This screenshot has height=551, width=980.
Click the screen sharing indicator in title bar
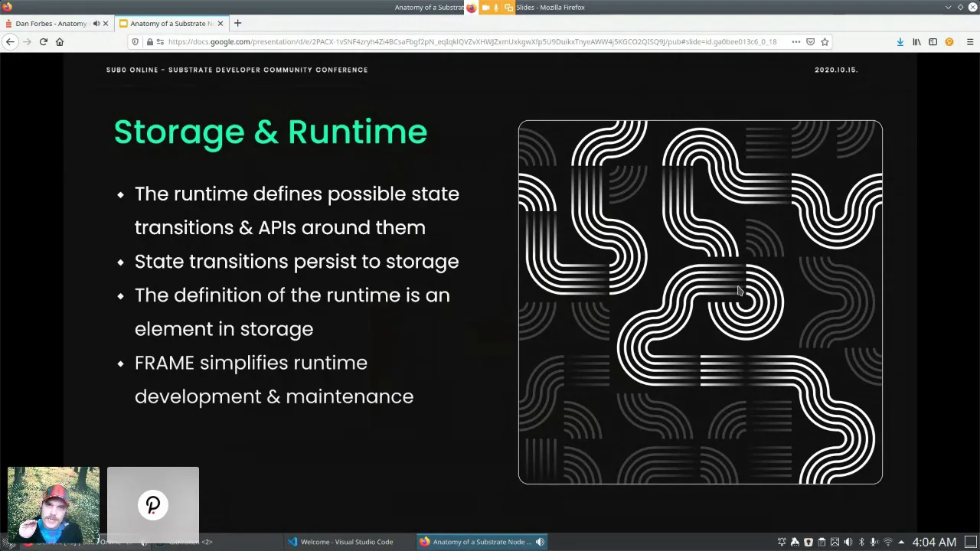click(508, 8)
